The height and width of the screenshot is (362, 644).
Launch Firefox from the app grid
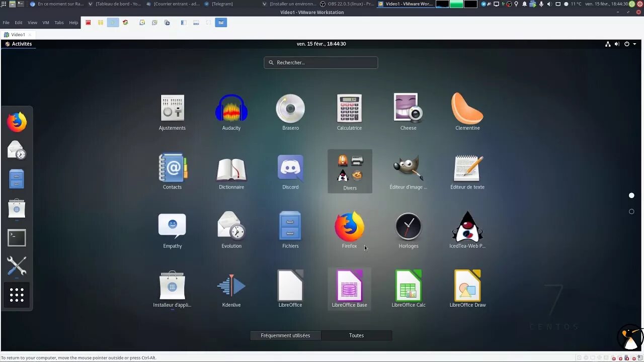(x=349, y=230)
